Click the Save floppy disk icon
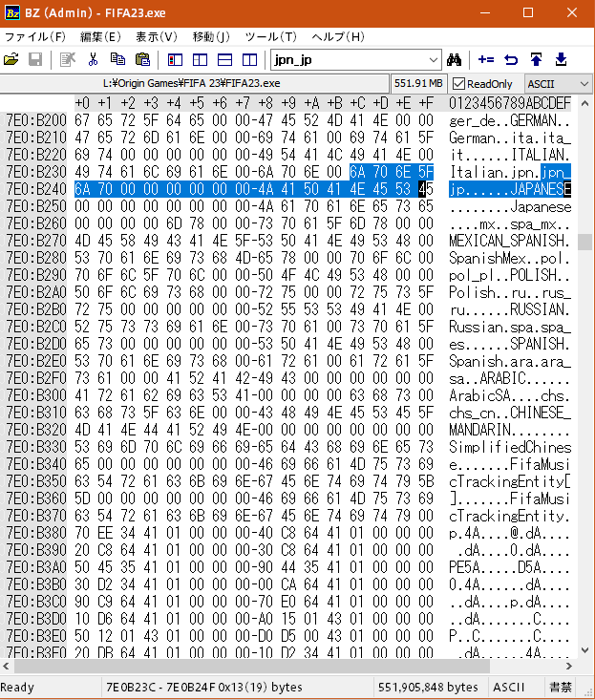The width and height of the screenshot is (595, 700). (x=35, y=59)
